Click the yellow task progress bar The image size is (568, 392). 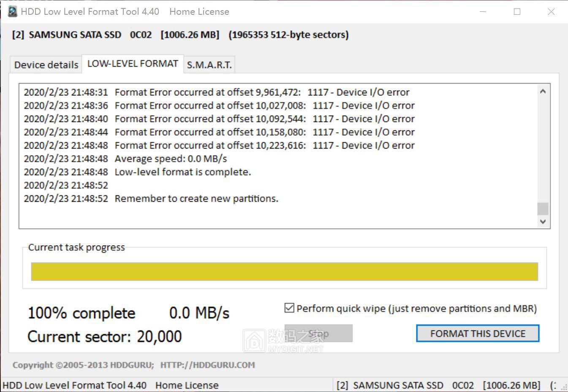coord(284,271)
